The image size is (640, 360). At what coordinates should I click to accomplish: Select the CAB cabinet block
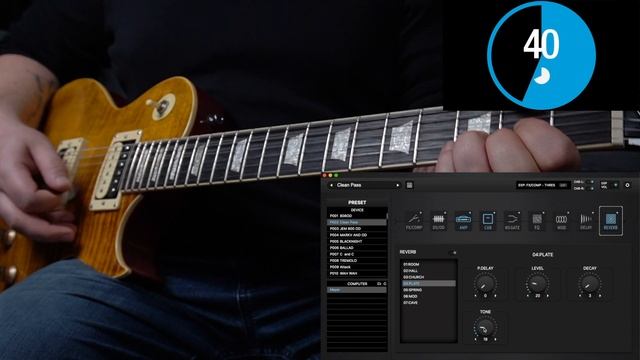488,221
